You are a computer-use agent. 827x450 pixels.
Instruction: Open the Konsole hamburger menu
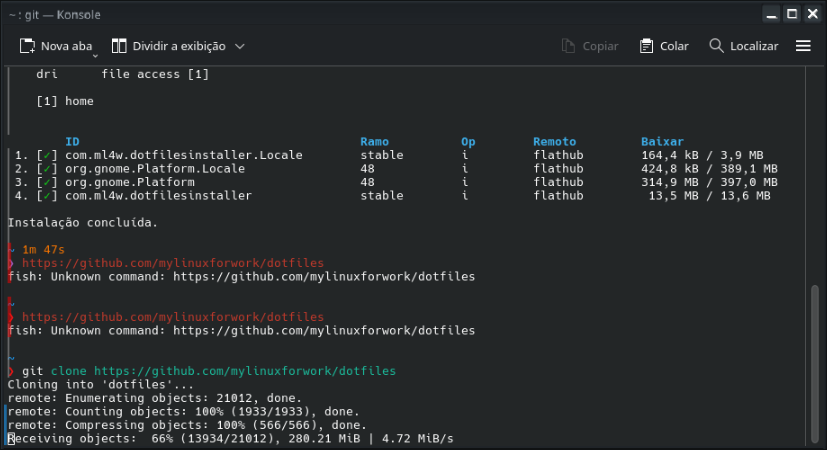tap(803, 46)
